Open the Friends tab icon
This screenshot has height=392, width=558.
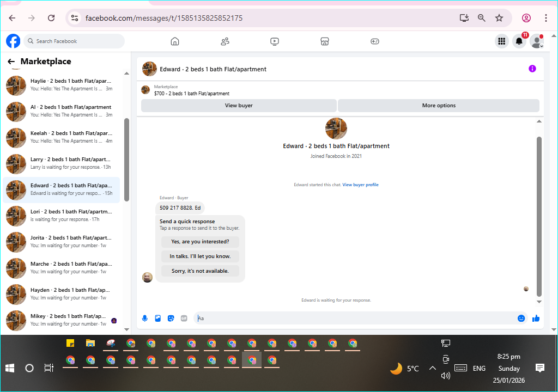(x=225, y=41)
